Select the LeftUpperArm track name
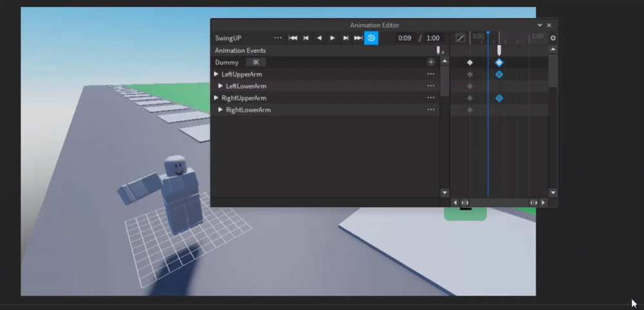 tap(241, 74)
